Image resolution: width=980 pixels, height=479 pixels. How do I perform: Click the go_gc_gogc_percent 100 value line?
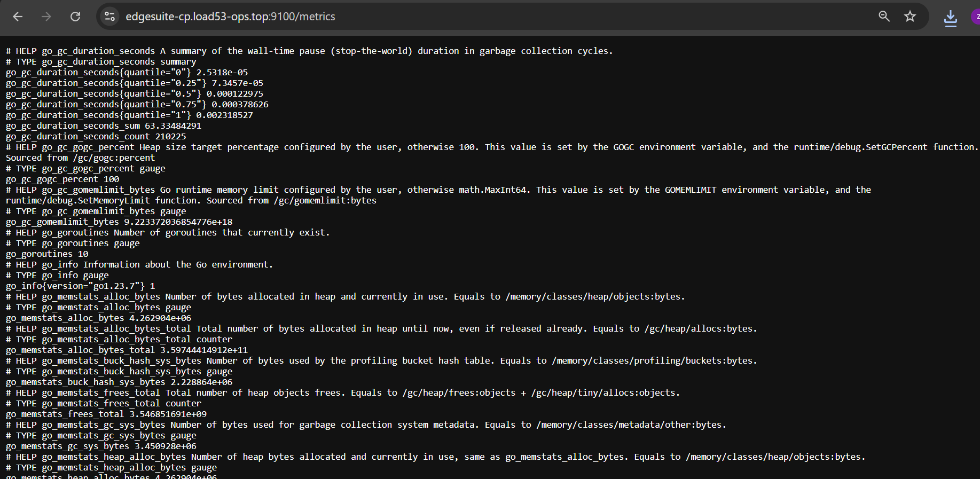[62, 179]
